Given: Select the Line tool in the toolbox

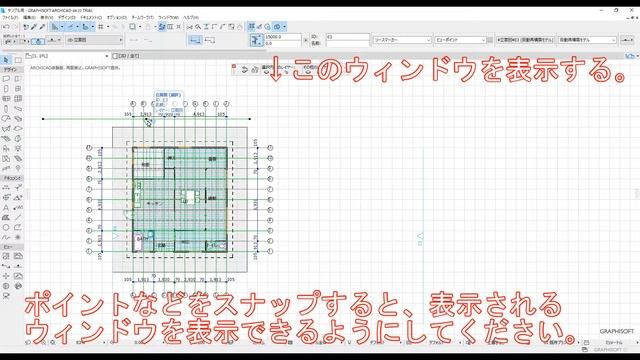Looking at the screenshot, I should (x=18, y=218).
